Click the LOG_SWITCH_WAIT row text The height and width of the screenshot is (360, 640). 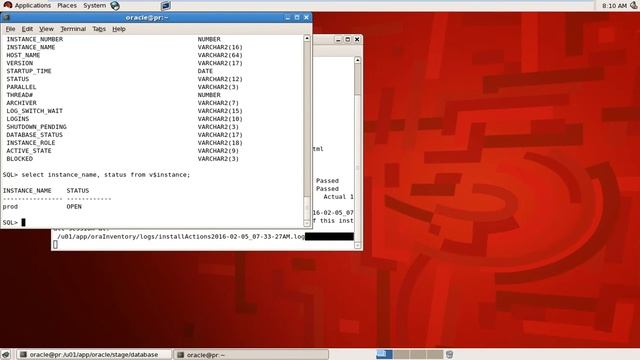[35, 111]
